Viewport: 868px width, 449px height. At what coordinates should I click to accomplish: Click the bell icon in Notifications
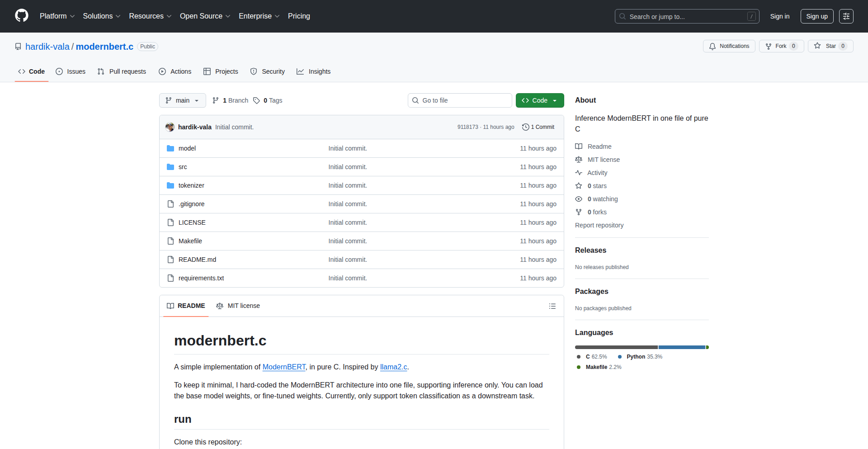click(712, 46)
